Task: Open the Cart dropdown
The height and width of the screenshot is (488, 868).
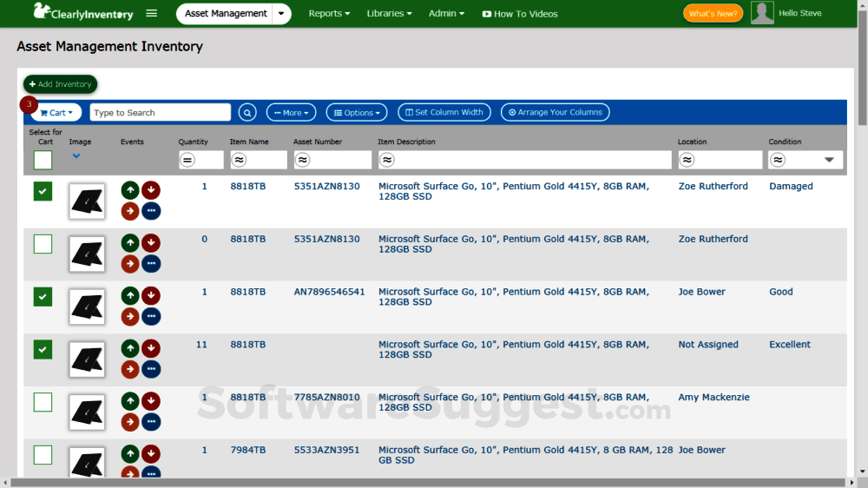Action: click(x=56, y=112)
